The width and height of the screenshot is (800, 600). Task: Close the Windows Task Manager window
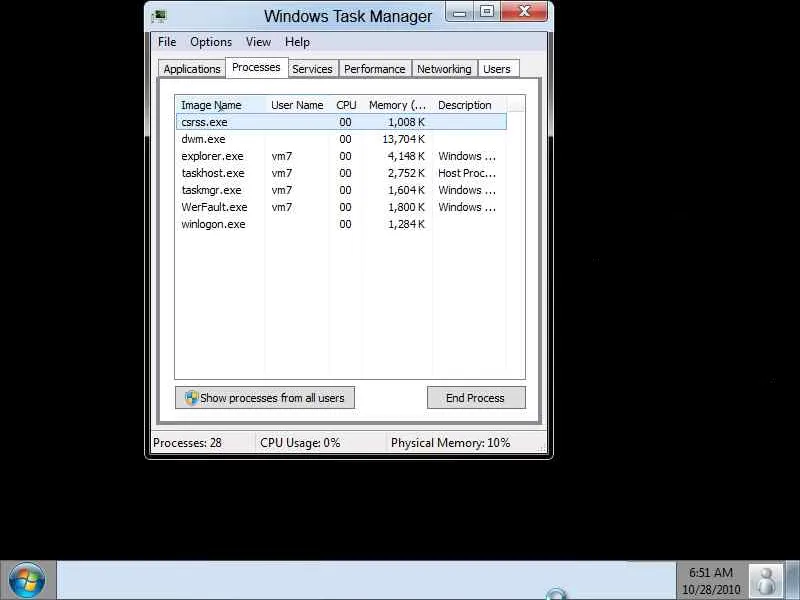click(x=524, y=12)
